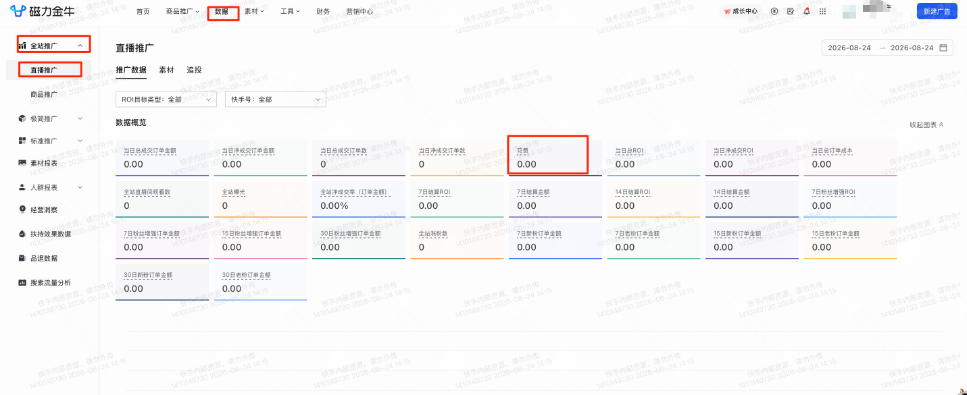This screenshot has height=395, width=967.
Task: Open the apps grid icon in header
Action: (x=822, y=11)
